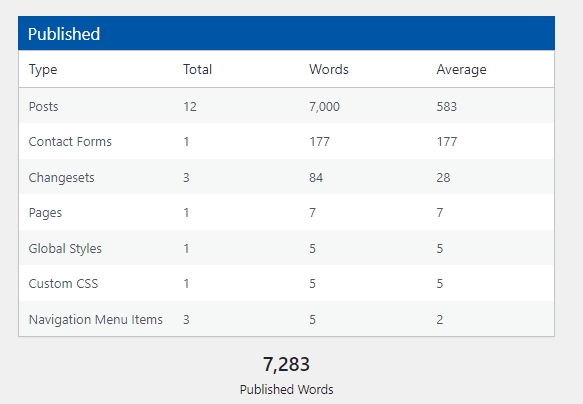Image resolution: width=583 pixels, height=404 pixels.
Task: Click the 28 average for Changesets
Action: click(x=443, y=178)
